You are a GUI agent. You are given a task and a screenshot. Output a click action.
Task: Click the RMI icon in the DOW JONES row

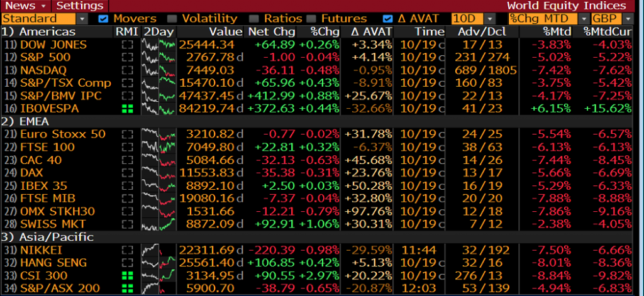coord(128,45)
